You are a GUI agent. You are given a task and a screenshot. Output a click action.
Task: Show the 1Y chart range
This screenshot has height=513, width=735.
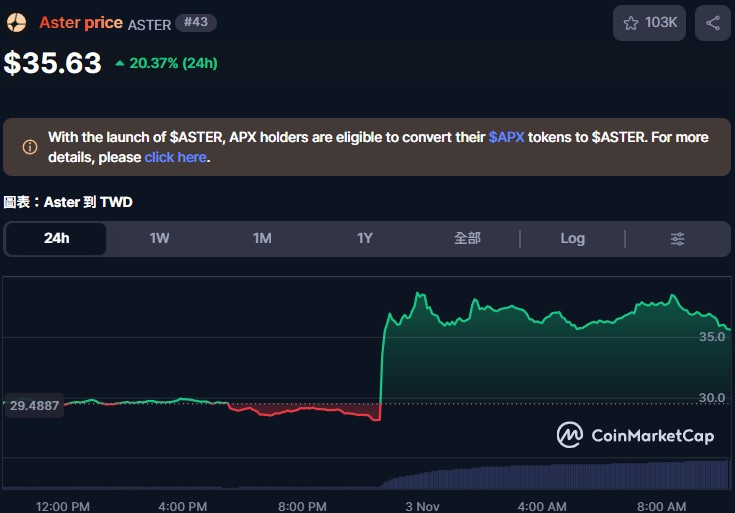point(365,238)
